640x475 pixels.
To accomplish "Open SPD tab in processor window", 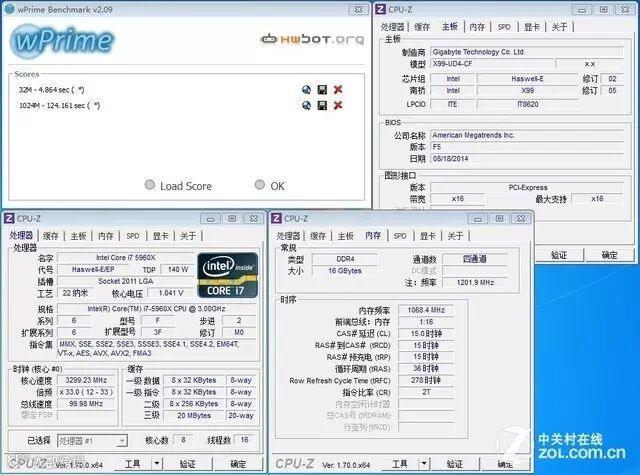I will point(133,236).
